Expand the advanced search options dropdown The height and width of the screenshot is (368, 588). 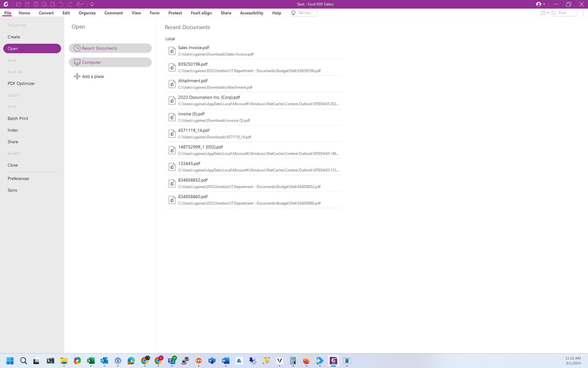544,13
